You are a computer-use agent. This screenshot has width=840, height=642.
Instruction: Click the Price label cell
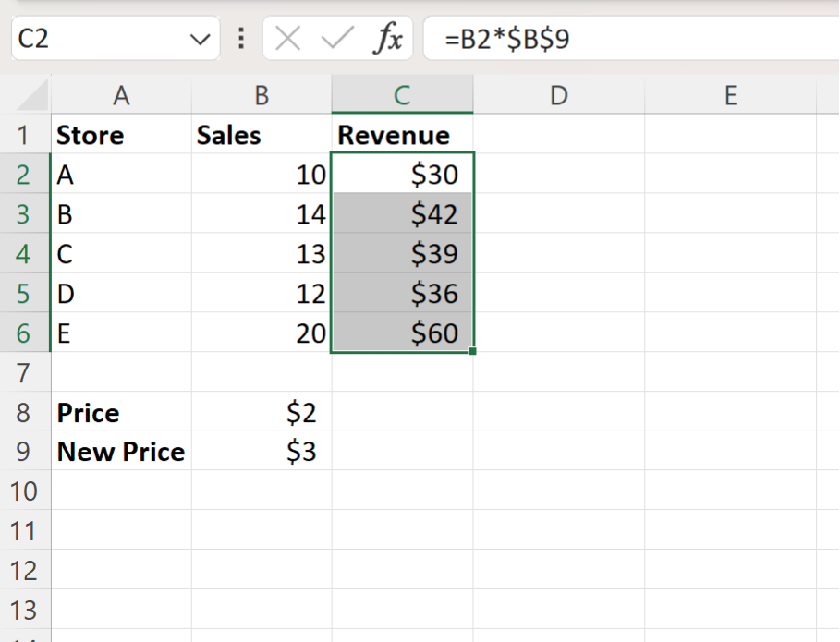[x=122, y=412]
